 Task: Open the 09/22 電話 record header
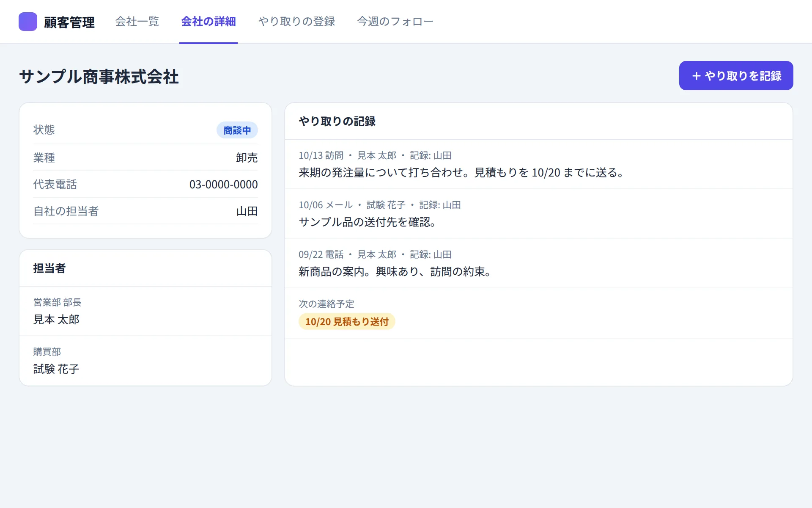coord(375,254)
